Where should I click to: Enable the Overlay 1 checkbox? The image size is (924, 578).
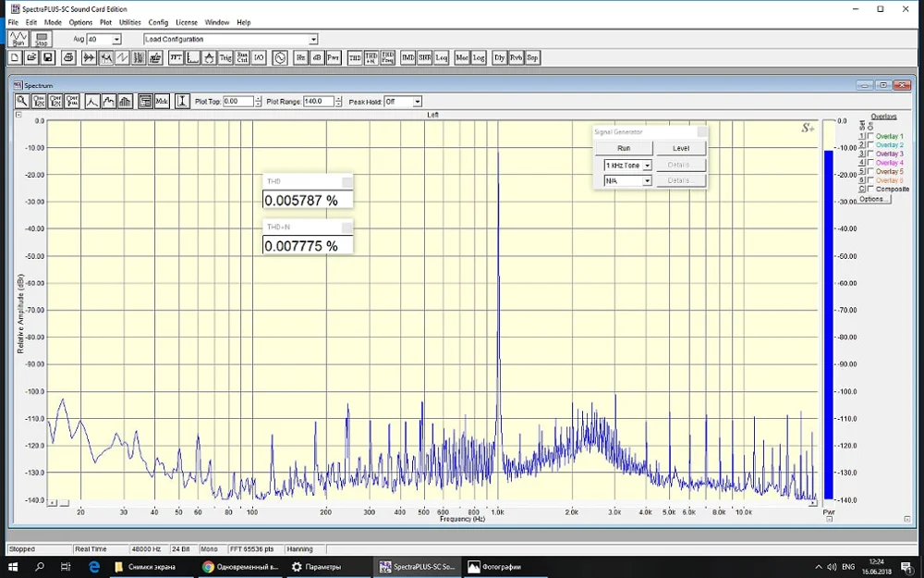[x=870, y=136]
